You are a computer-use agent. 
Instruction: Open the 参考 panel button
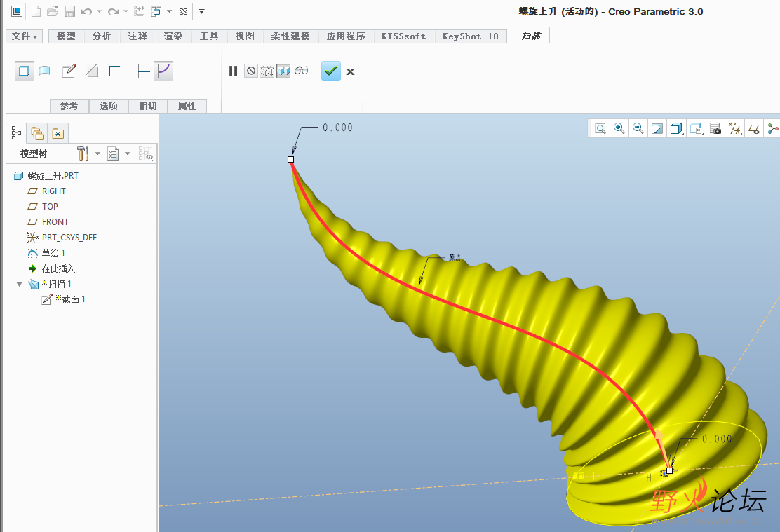tap(69, 106)
